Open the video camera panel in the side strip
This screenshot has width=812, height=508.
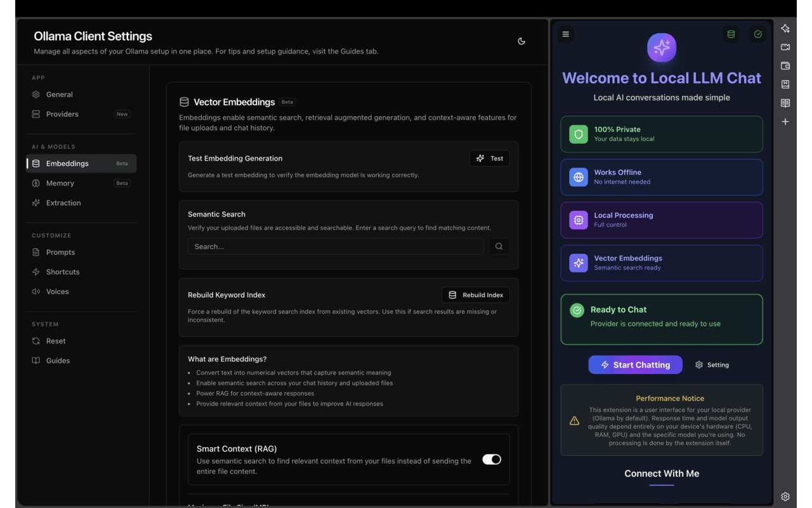coord(785,47)
